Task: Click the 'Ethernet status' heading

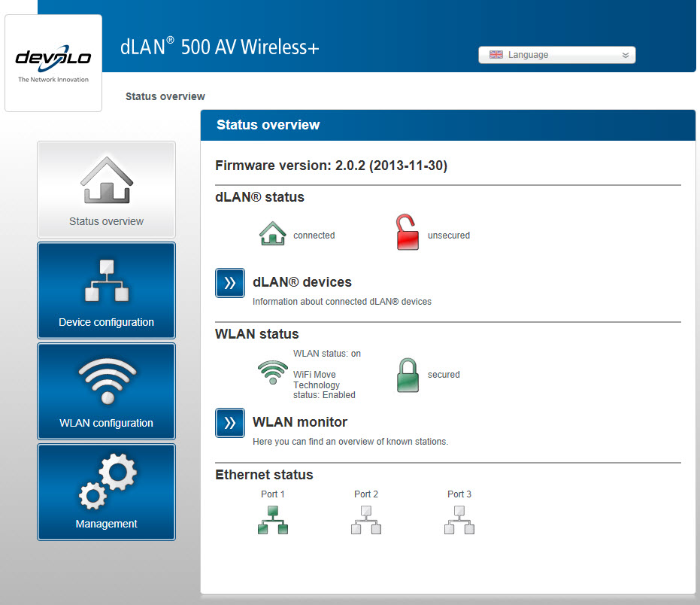Action: coord(265,475)
